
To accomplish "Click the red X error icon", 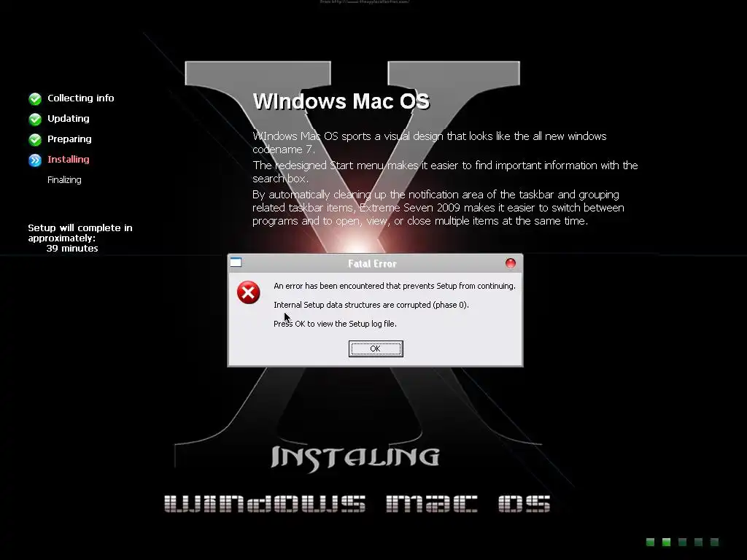I will click(x=248, y=292).
